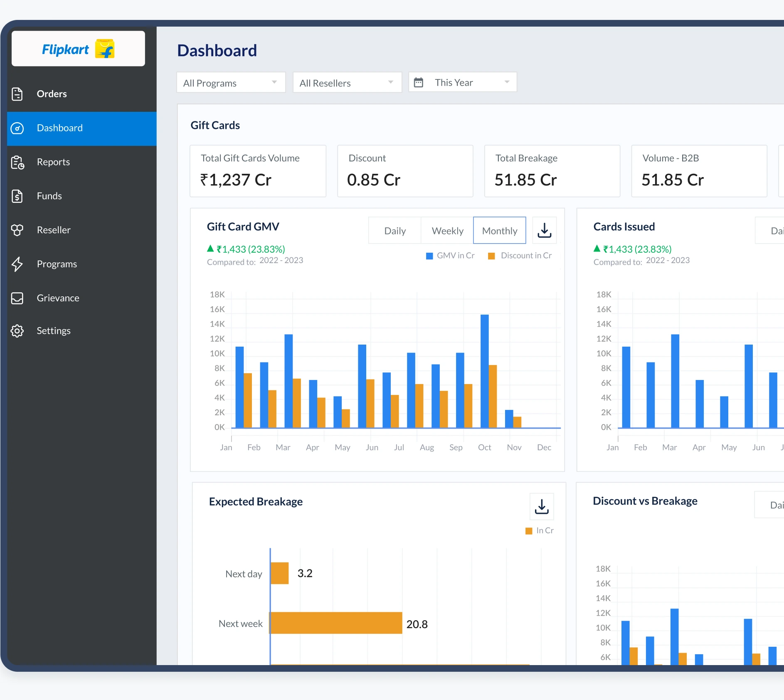Download the Gift Card GMV chart
784x700 pixels.
point(544,230)
